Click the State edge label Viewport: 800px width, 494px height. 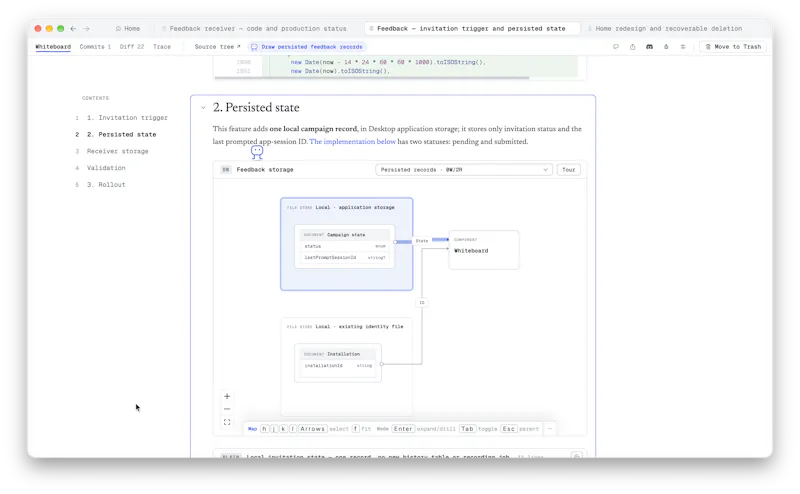[x=422, y=240]
